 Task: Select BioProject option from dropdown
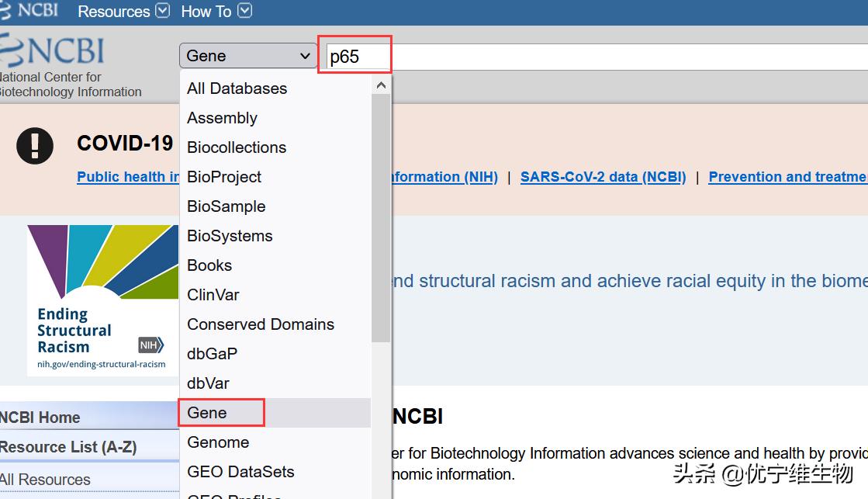click(224, 177)
